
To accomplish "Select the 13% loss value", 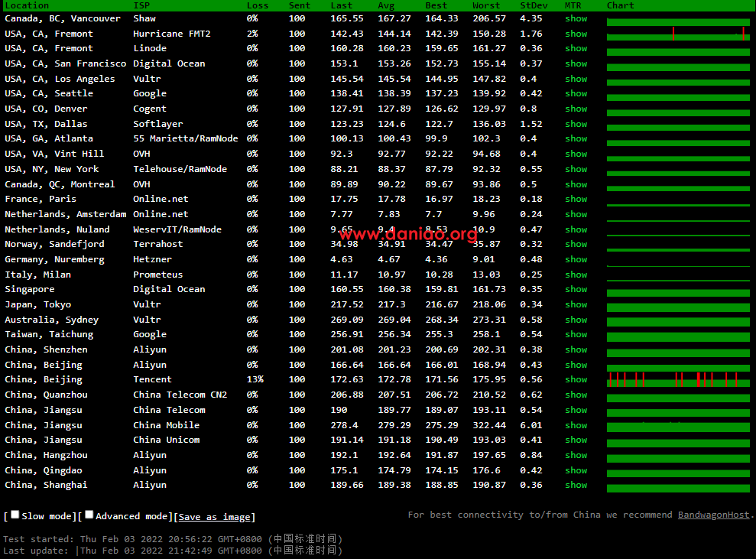I will [255, 379].
